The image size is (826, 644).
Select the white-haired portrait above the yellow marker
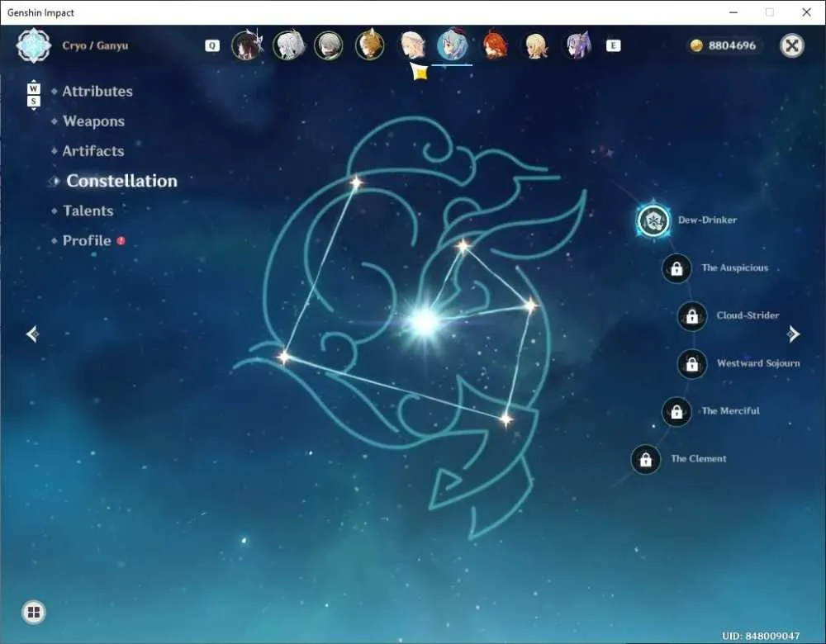[412, 45]
